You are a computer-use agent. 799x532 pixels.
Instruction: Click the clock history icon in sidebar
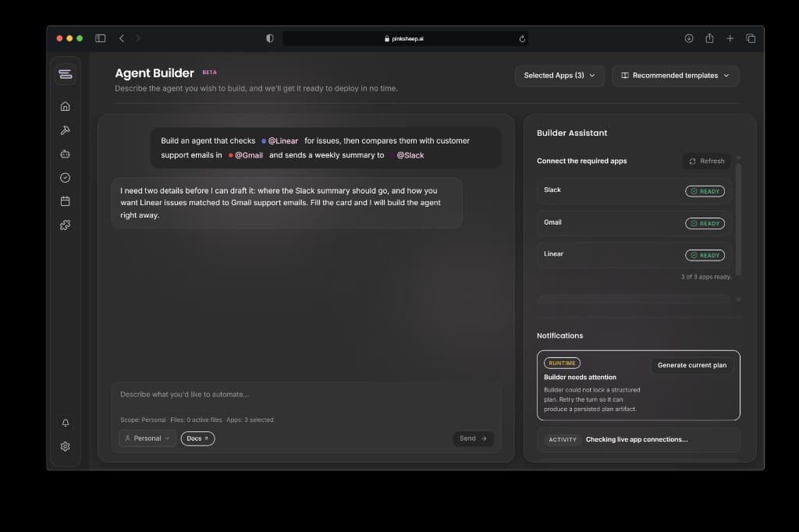tap(65, 177)
